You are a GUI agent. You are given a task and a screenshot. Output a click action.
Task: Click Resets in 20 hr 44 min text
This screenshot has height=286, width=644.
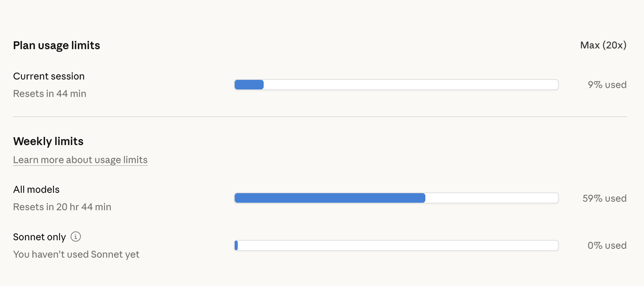pos(62,207)
